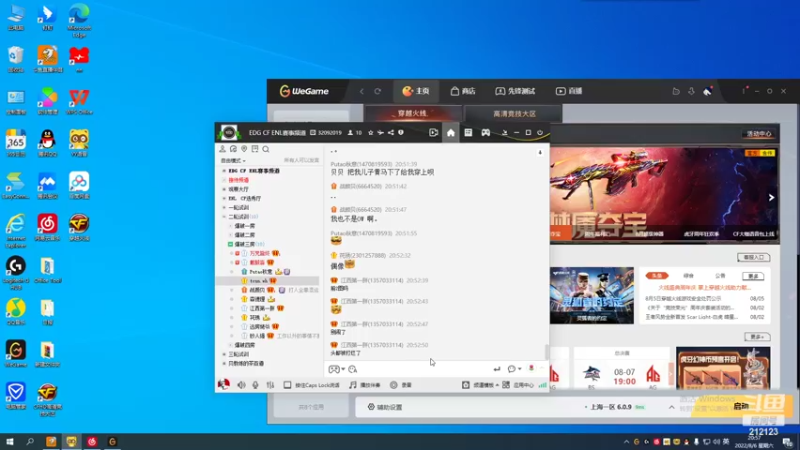Screen dimensions: 800x450
Task: Open the WeGame live stream tab
Action: coord(569,91)
